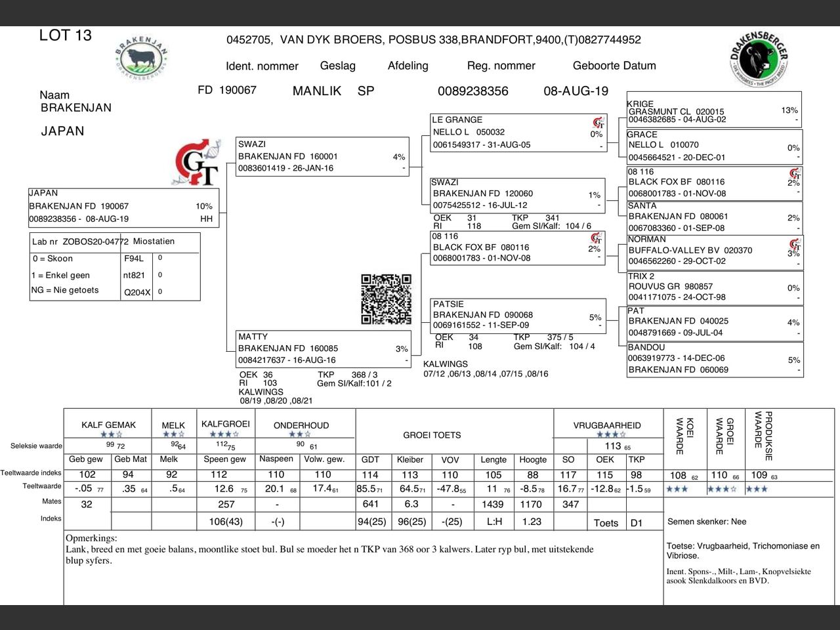The height and width of the screenshot is (630, 840).
Task: Click GT icon in NORMAN box
Action: pyautogui.click(x=795, y=244)
